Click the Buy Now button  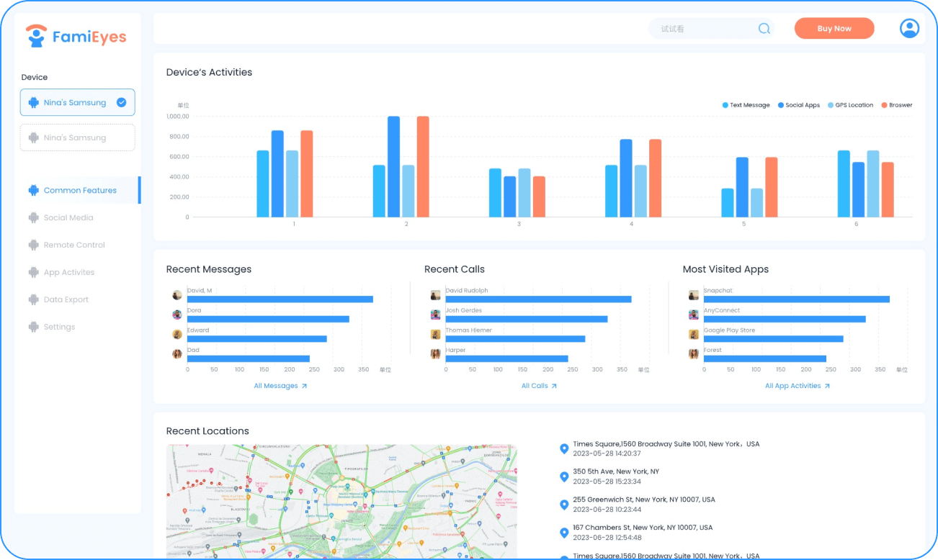834,29
